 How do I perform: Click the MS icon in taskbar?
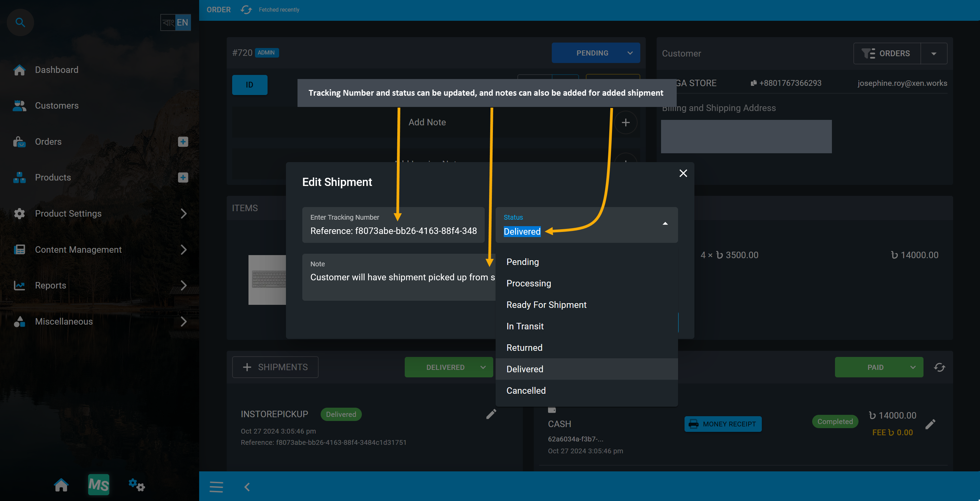click(x=99, y=486)
